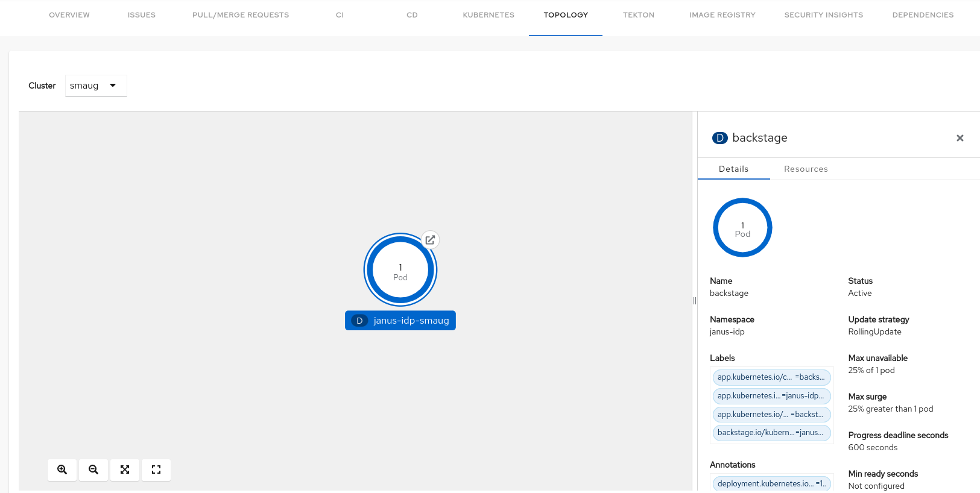980x493 pixels.
Task: Go to the Tekton tab
Action: tap(638, 15)
